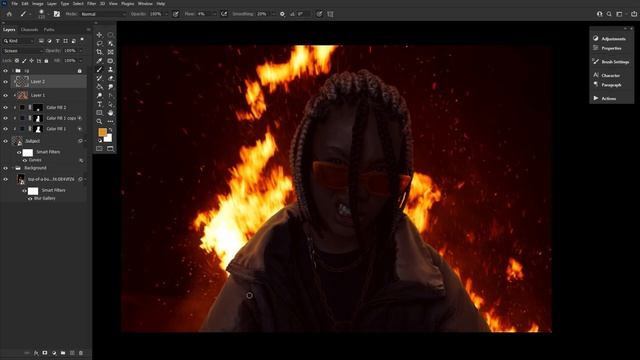The height and width of the screenshot is (360, 640).
Task: Open layer Opacity slider dropdown arrow
Action: [x=81, y=51]
